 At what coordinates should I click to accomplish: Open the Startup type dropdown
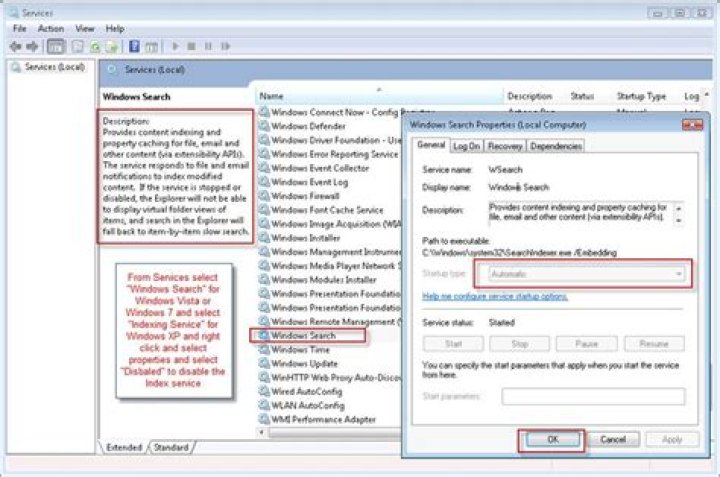tap(583, 273)
